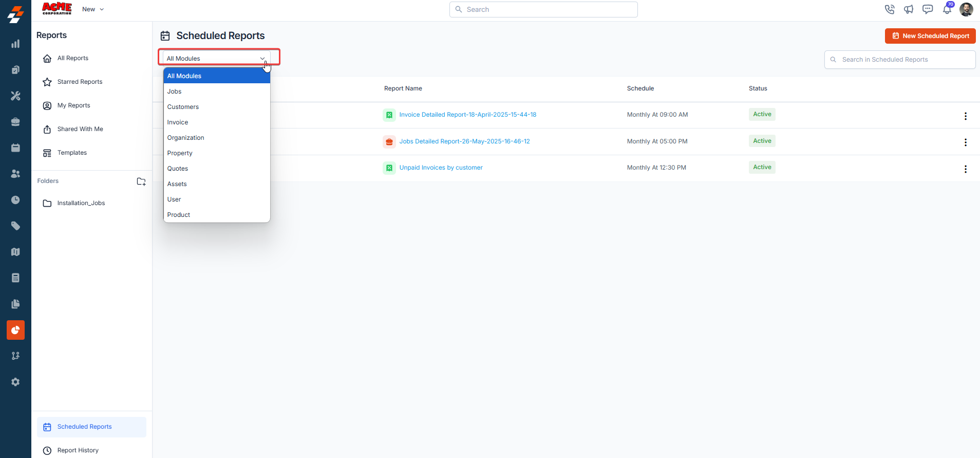Screen dimensions: 980x458
Task: Click the highlighted pie chart reports icon
Action: coord(15,330)
